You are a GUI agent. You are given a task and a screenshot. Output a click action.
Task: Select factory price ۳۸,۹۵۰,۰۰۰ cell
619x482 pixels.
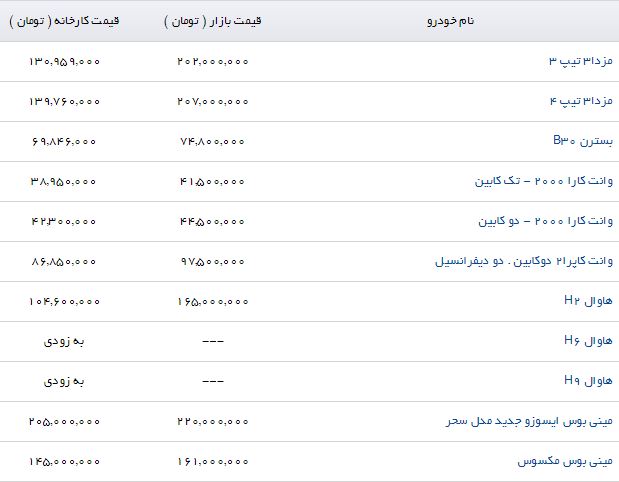[x=64, y=182]
